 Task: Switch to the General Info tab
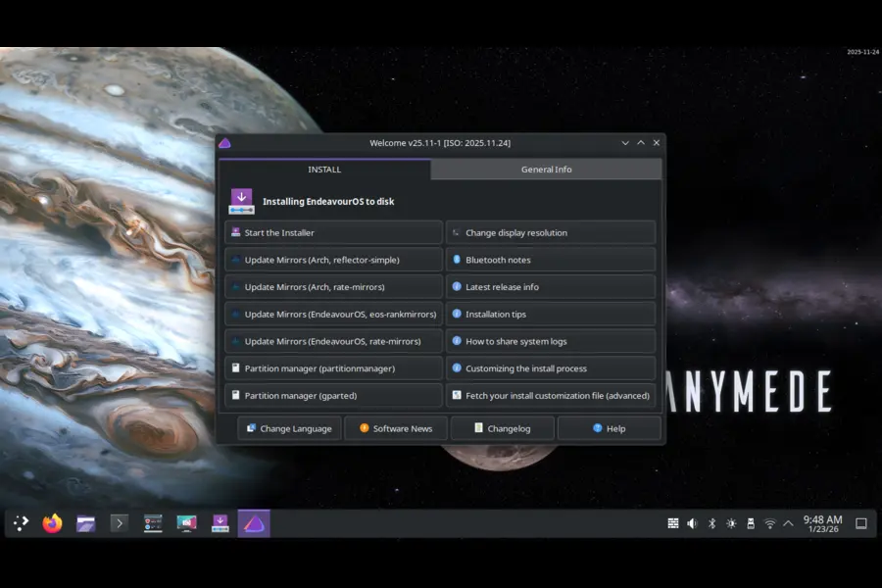pyautogui.click(x=546, y=169)
